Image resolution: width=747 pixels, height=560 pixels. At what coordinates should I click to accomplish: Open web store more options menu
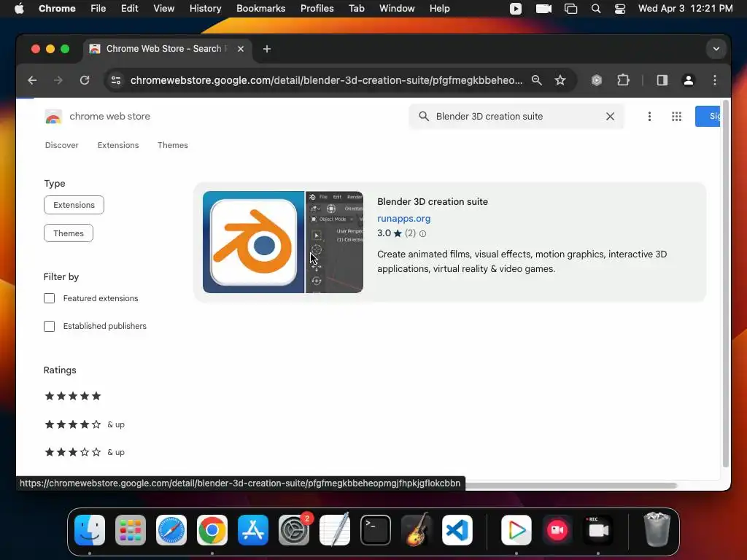(649, 117)
